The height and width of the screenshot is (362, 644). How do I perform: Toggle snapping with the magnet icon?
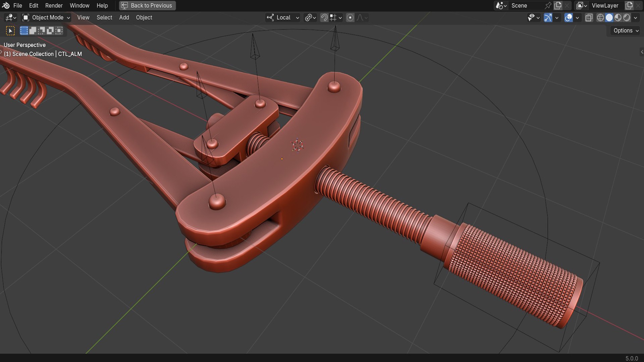point(324,17)
